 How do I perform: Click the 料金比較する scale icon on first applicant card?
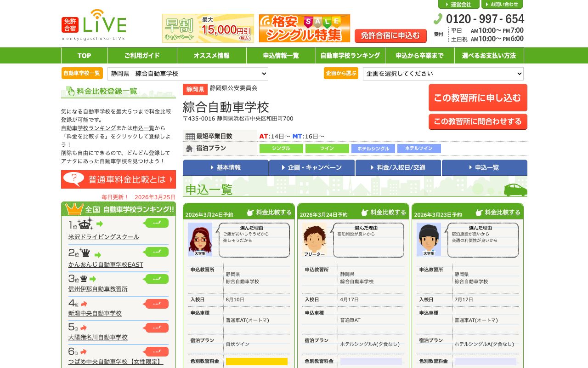pos(249,212)
